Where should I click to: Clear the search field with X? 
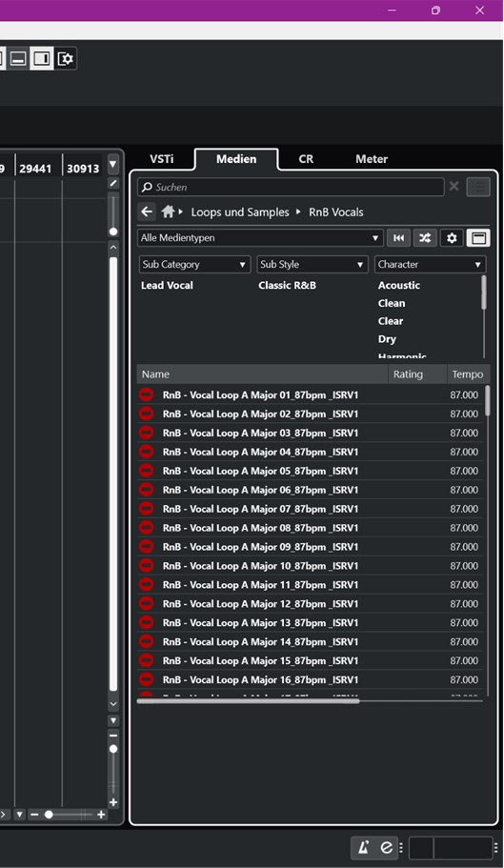(454, 187)
